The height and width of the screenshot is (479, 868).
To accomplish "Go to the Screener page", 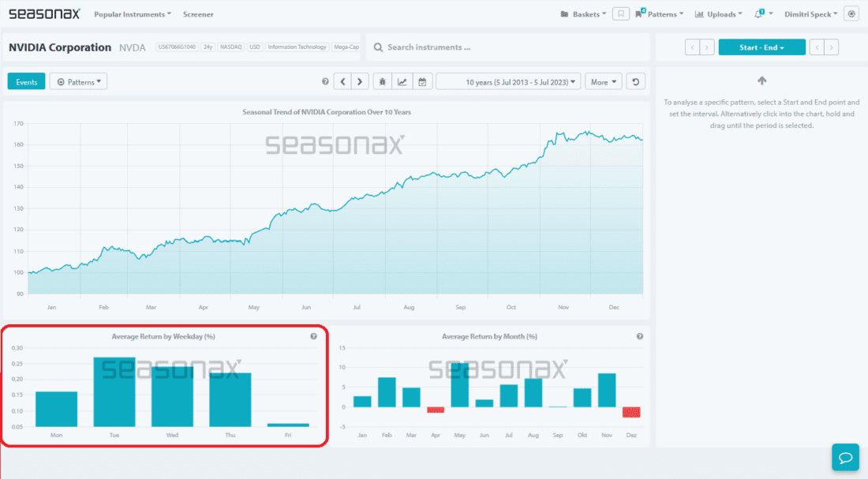I will [x=198, y=14].
